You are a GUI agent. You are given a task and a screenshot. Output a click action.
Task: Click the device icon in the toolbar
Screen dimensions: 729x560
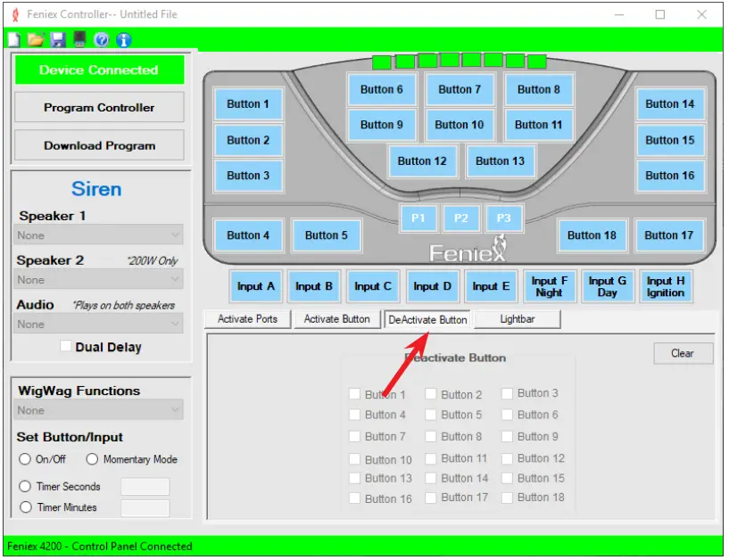80,39
